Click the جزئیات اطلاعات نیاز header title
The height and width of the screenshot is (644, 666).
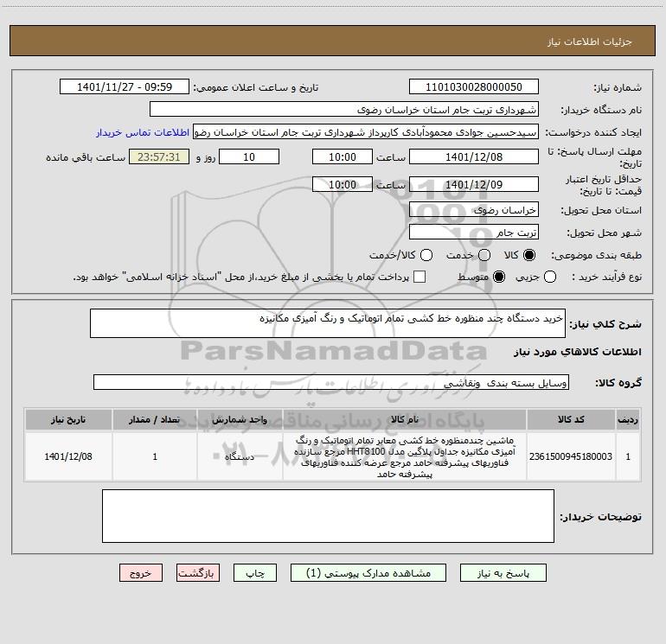coord(589,41)
